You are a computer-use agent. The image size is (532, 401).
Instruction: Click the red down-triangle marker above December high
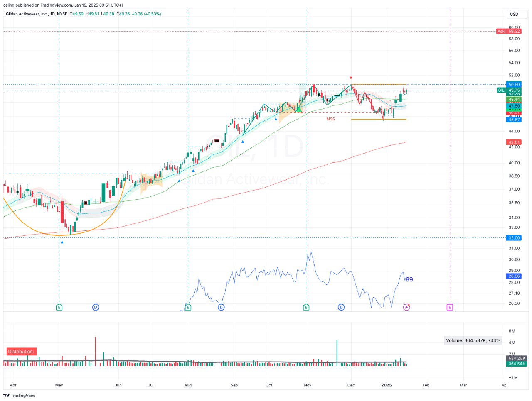coord(351,78)
